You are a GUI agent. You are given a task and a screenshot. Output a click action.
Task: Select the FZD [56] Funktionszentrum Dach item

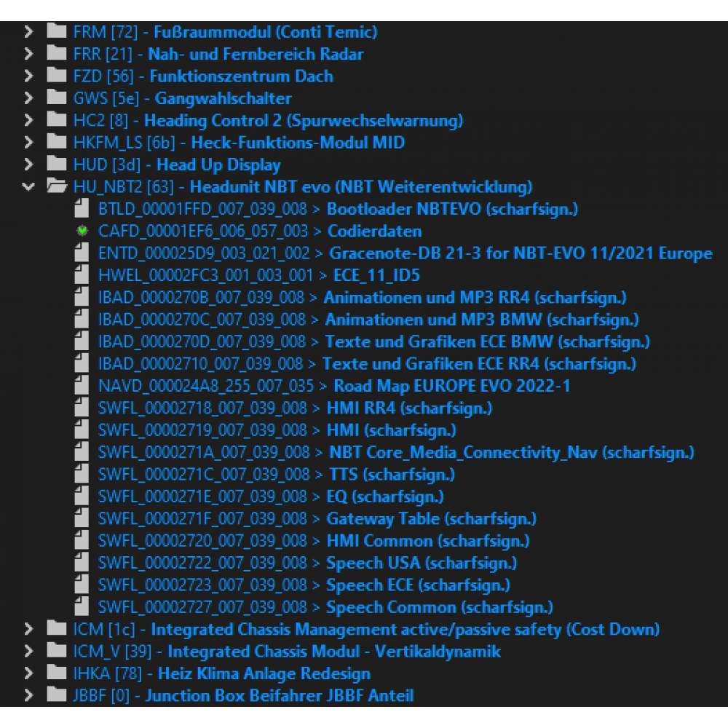[x=204, y=76]
